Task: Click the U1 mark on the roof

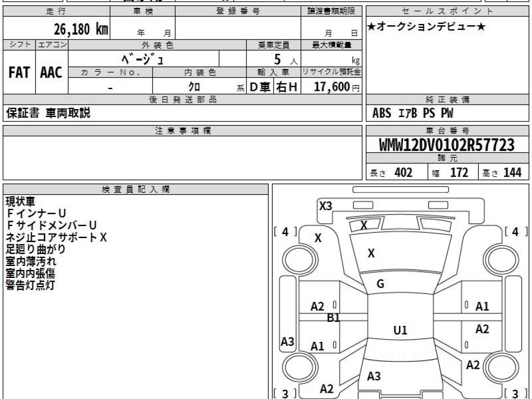Action: tap(400, 330)
